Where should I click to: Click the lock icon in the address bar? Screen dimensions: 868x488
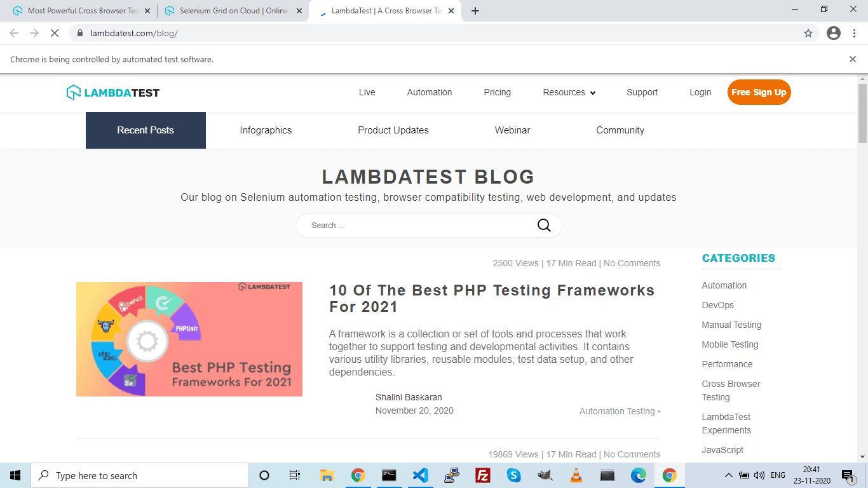click(x=79, y=33)
